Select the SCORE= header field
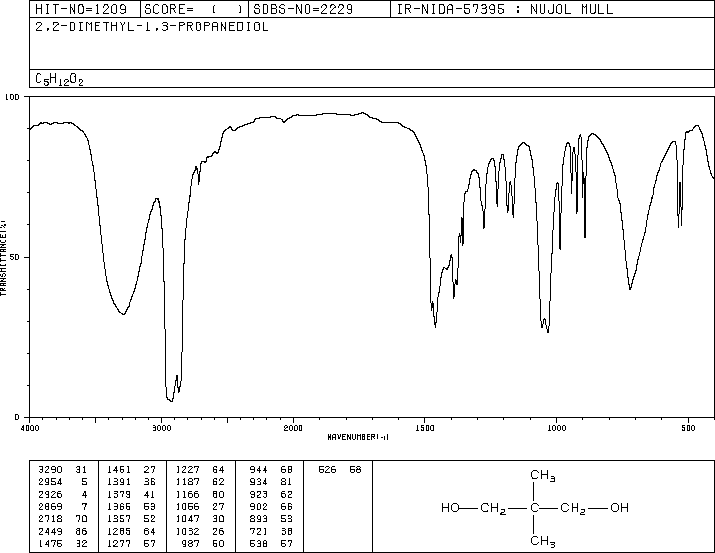Screen dimensions: 715x553 point(193,9)
